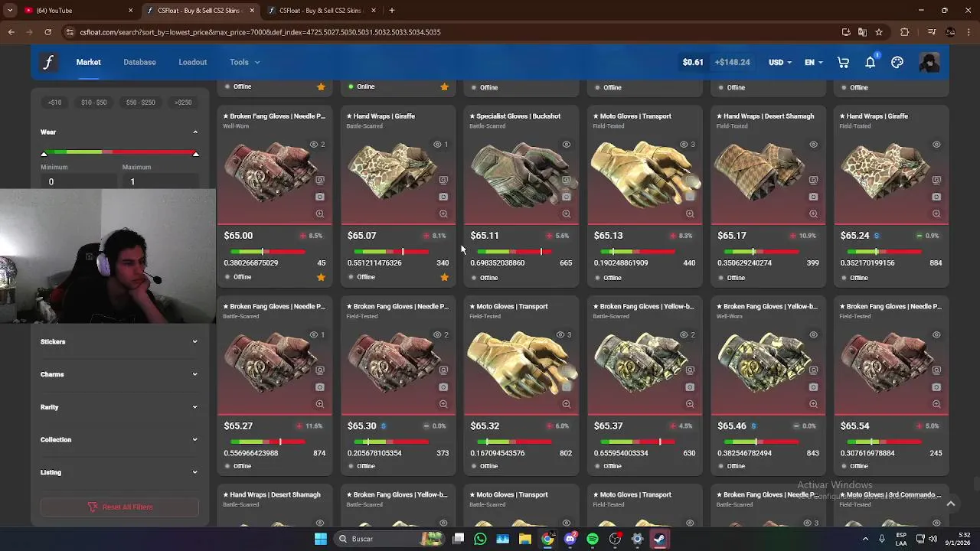
Task: Open Spotify from the taskbar
Action: tap(593, 539)
